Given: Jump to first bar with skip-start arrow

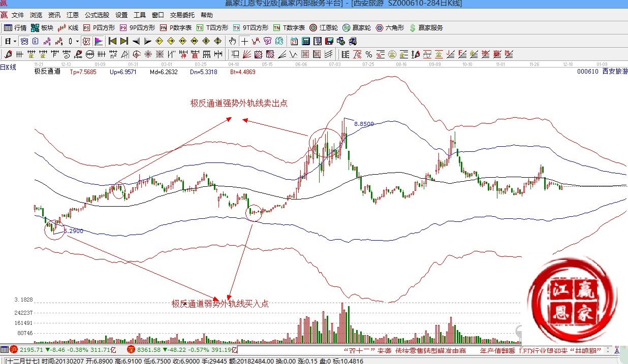Looking at the screenshot, I should pyautogui.click(x=113, y=41).
